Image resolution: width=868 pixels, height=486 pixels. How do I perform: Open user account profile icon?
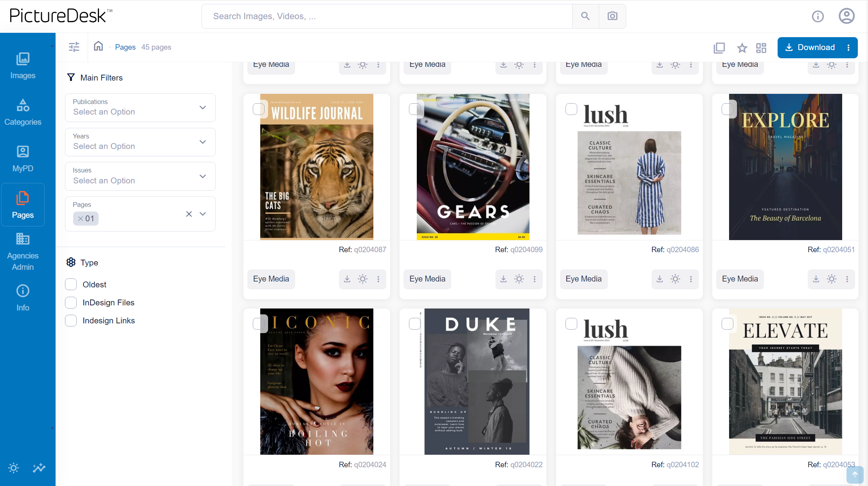(846, 16)
